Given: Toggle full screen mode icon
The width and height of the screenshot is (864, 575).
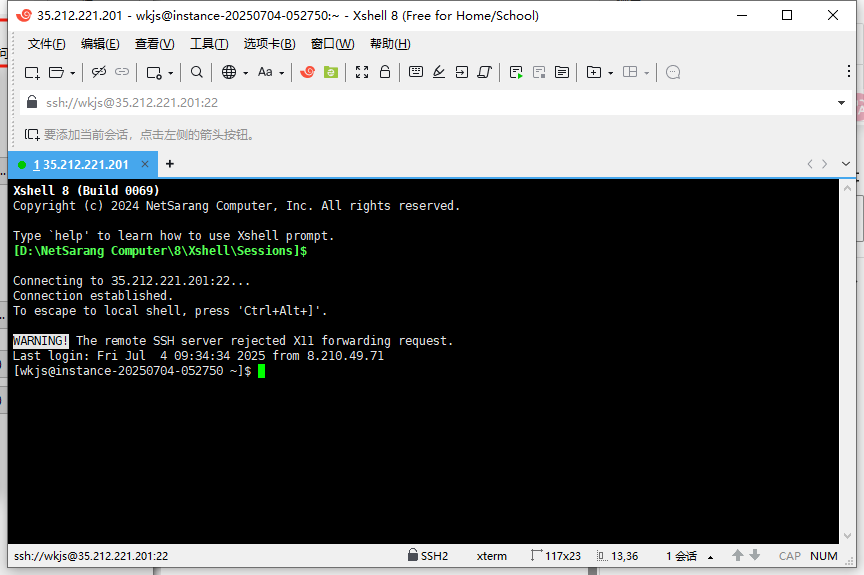Looking at the screenshot, I should point(362,72).
